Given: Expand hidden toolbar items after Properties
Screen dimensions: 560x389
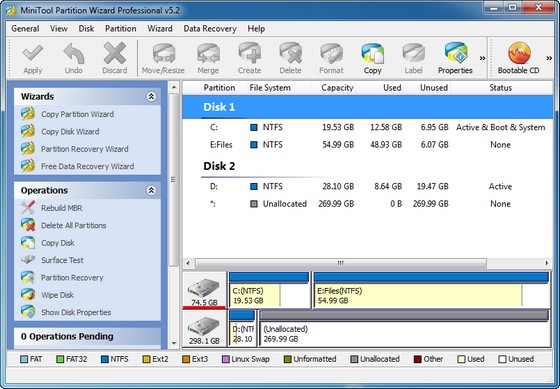Looking at the screenshot, I should [x=482, y=58].
